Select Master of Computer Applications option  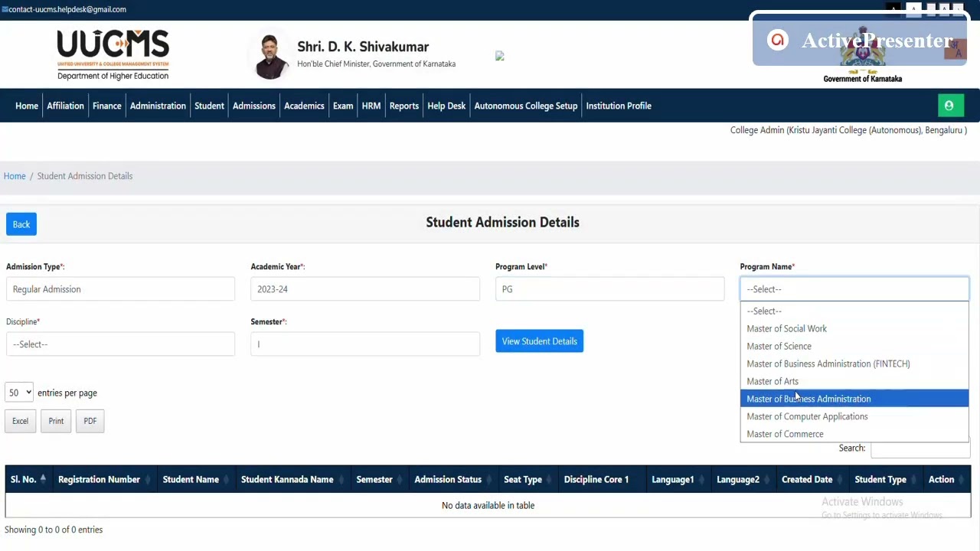point(854,416)
